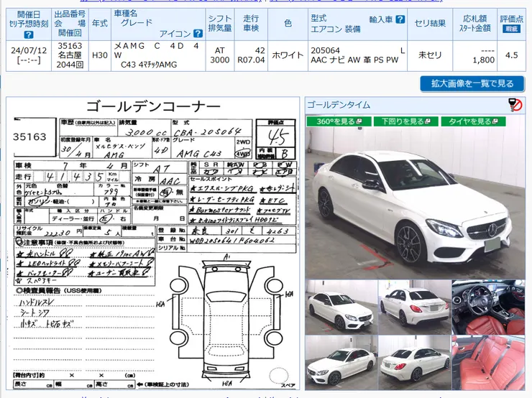This screenshot has width=532, height=398.
Task: Select side-front view thumbnail in second thumbnail row
Action: tap(341, 362)
